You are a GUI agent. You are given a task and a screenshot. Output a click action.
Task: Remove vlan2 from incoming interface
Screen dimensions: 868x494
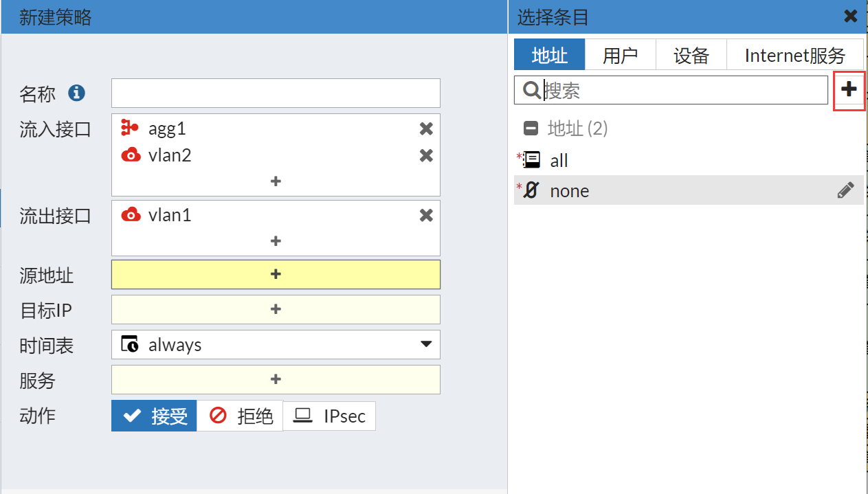point(426,156)
